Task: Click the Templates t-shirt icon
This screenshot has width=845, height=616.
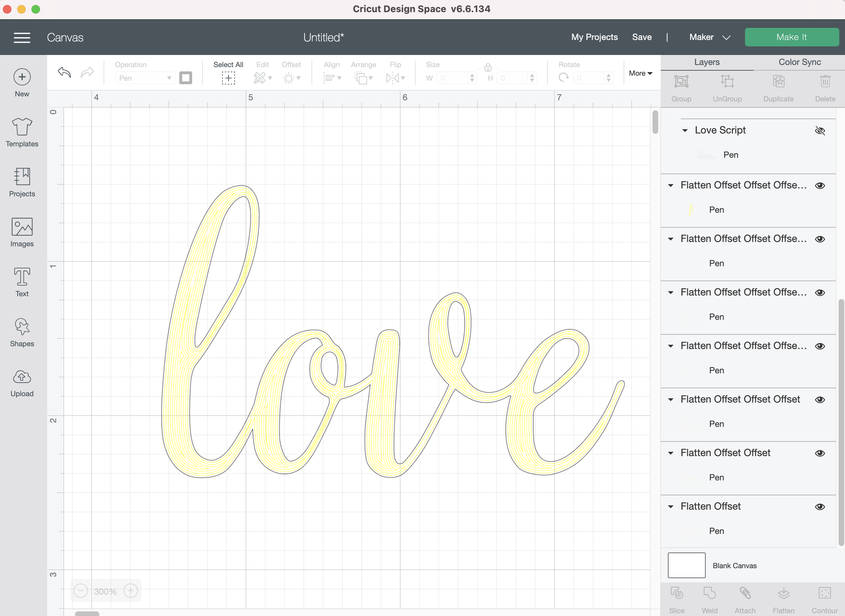Action: click(22, 127)
